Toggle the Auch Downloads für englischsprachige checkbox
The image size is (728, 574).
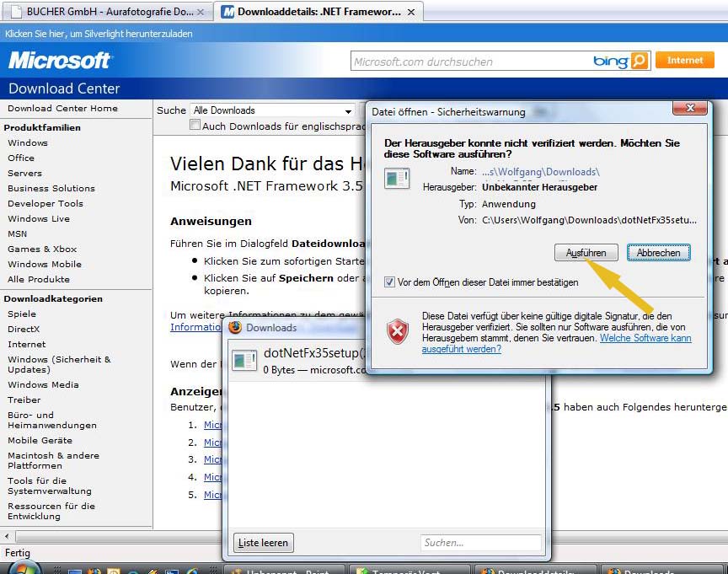(195, 125)
